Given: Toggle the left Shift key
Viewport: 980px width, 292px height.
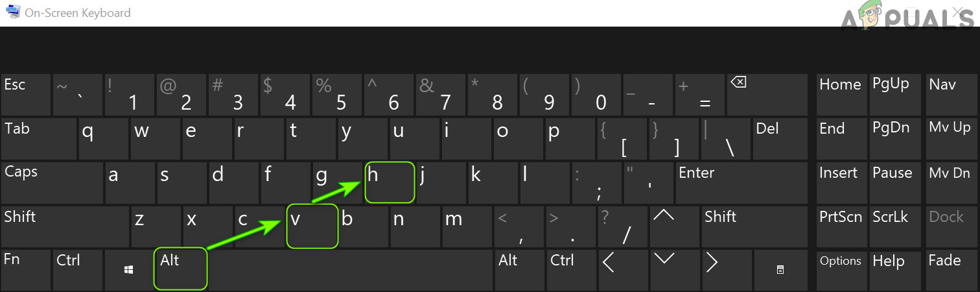Looking at the screenshot, I should click(x=65, y=226).
